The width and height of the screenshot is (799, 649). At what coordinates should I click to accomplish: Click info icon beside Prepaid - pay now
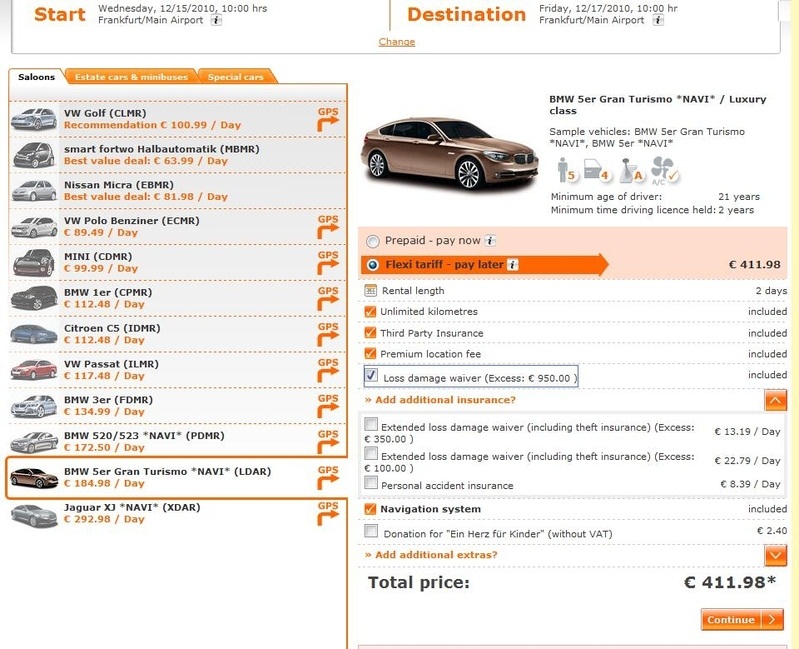[x=490, y=241]
